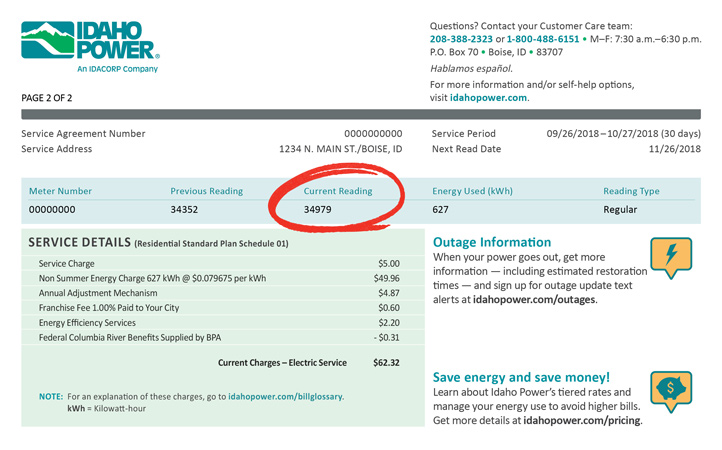Select the $62.32 total charges amount

point(386,363)
